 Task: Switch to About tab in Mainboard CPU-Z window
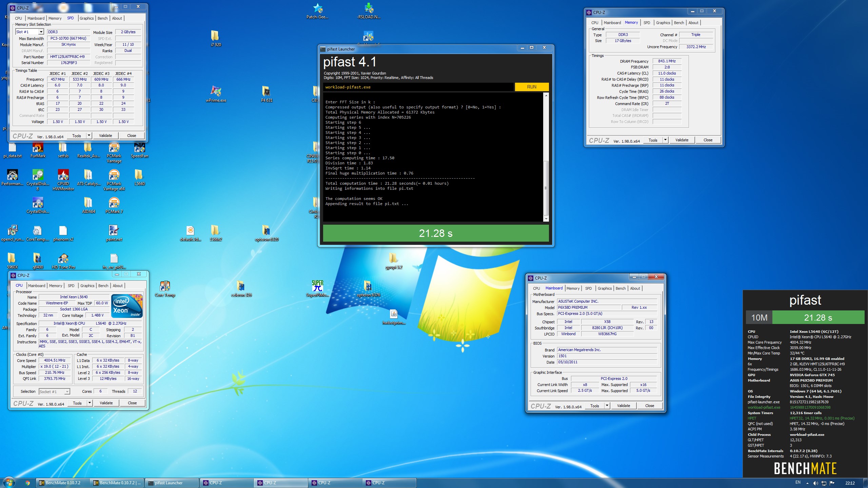[x=635, y=288]
